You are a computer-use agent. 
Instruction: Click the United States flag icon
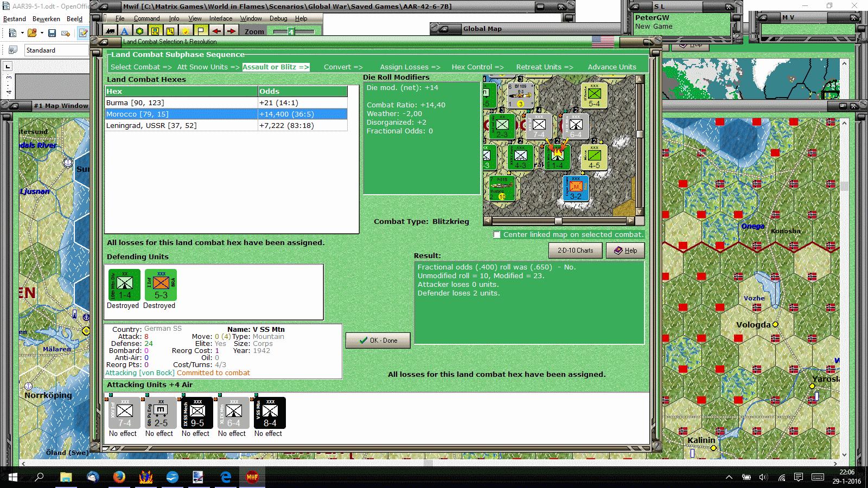(x=603, y=41)
